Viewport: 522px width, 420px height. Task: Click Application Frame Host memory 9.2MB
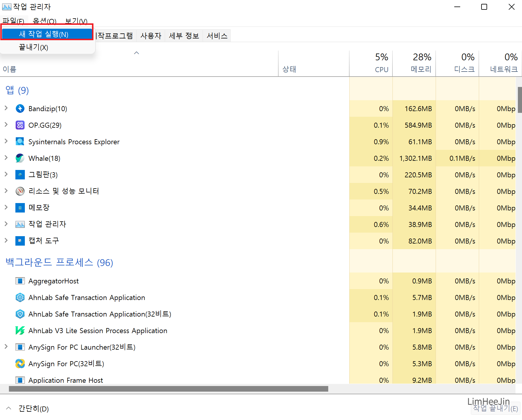422,380
